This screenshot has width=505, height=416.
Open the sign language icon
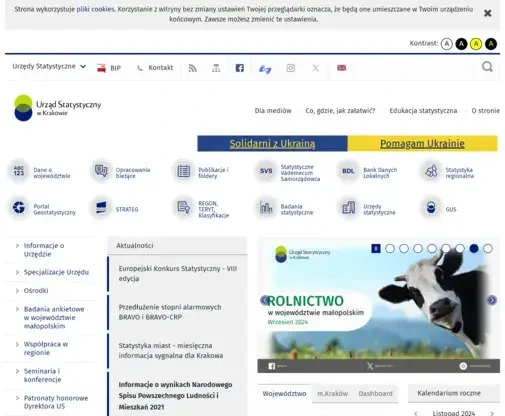265,69
